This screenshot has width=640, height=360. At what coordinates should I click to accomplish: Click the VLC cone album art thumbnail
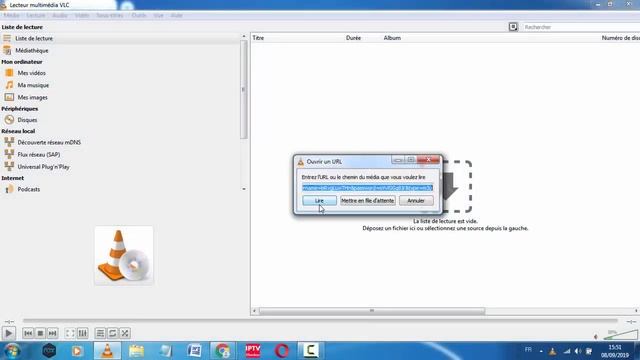124,256
